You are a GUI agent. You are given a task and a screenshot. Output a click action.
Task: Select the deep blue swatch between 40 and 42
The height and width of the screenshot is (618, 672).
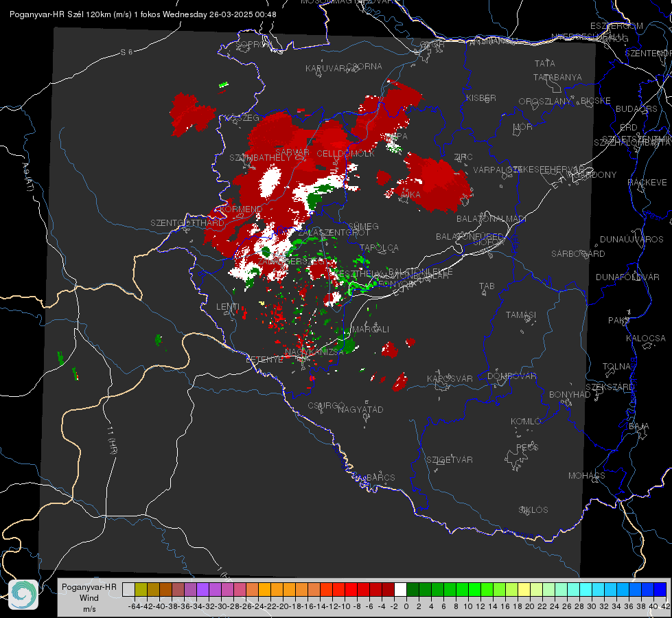point(660,590)
